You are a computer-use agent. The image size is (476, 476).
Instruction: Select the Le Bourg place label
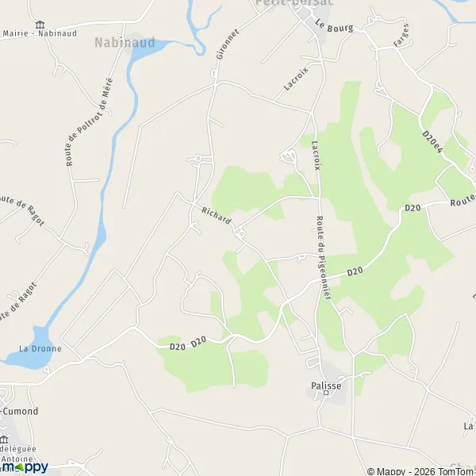point(334,26)
